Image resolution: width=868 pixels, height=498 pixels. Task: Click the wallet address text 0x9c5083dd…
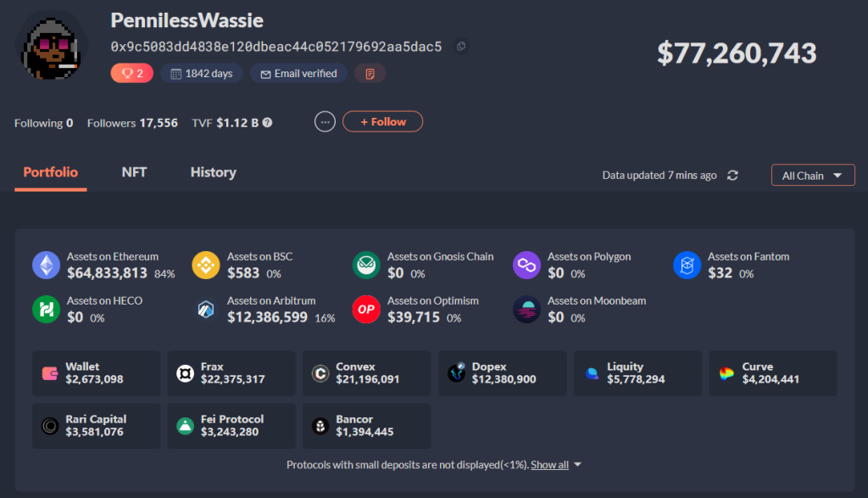click(276, 47)
